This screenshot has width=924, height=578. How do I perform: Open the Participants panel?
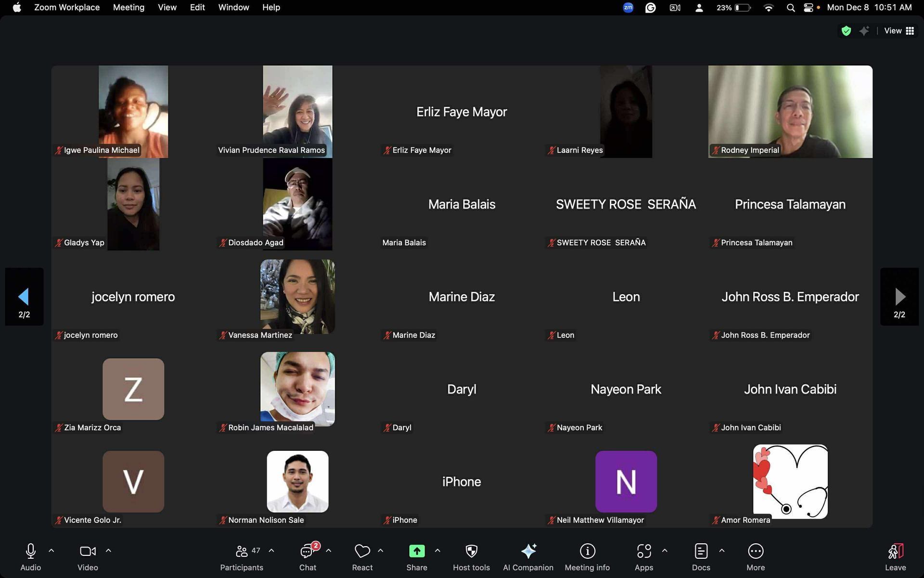pos(242,557)
